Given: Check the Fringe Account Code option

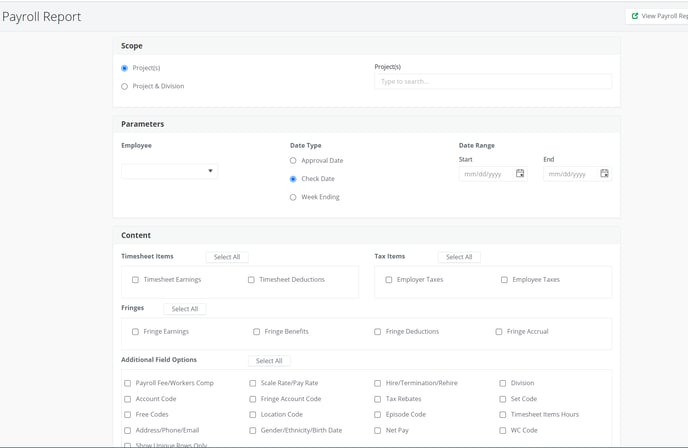Looking at the screenshot, I should click(x=252, y=399).
